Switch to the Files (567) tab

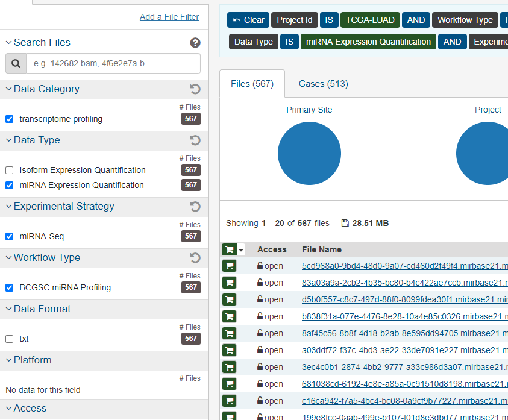pos(252,84)
